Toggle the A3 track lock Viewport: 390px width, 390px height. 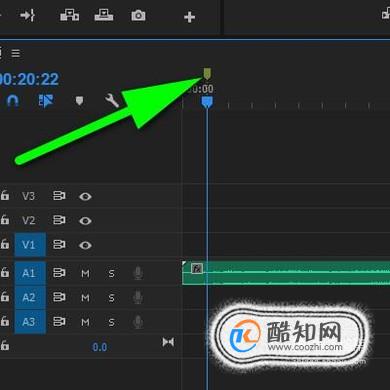point(5,321)
